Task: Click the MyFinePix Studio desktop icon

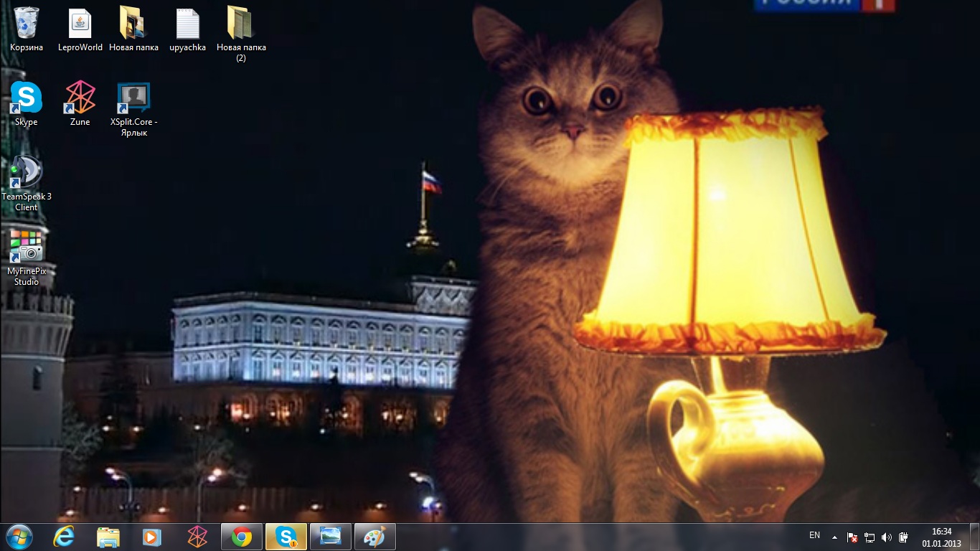Action: (x=27, y=248)
